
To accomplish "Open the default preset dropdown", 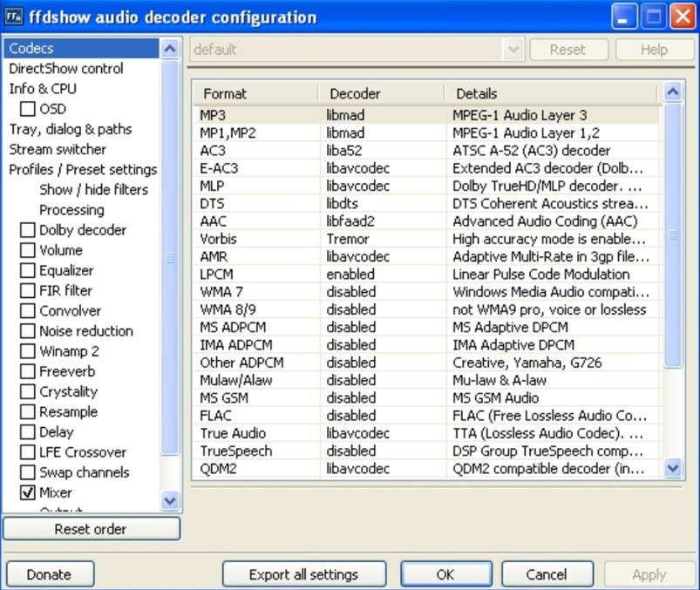I will point(513,50).
